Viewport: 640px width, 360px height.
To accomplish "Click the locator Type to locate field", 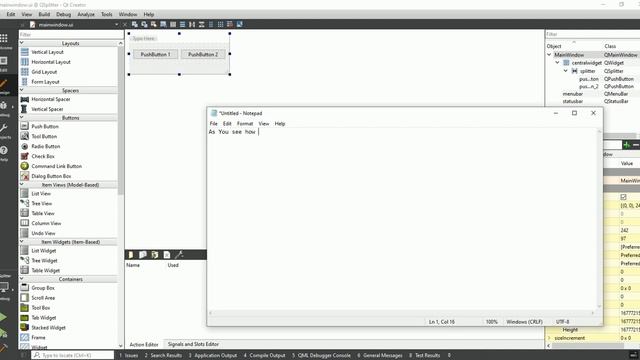I will point(73,356).
